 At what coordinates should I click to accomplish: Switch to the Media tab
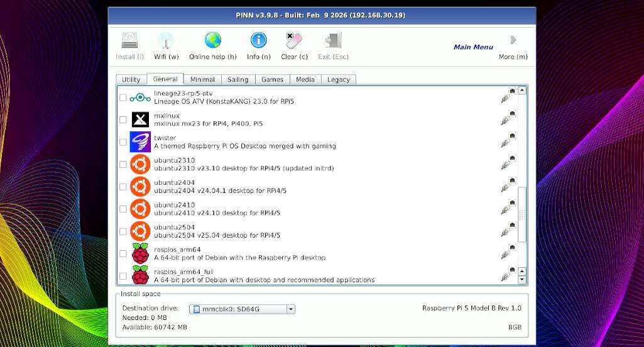(x=305, y=79)
